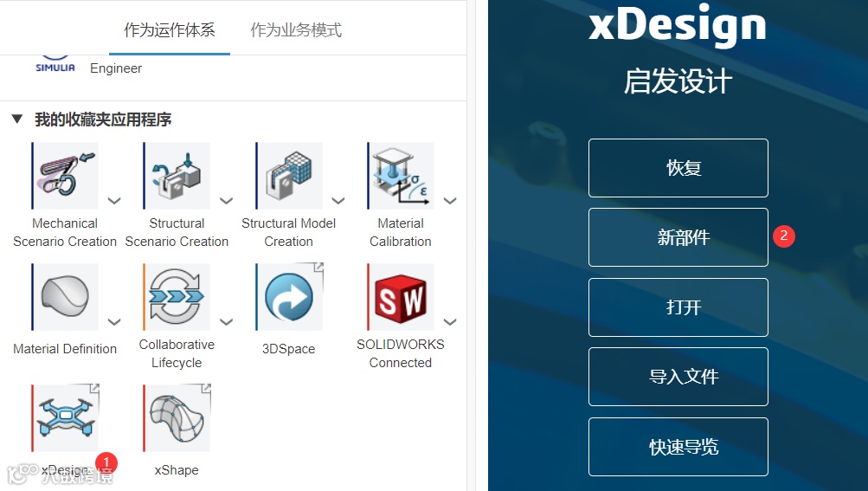Viewport: 868px width, 491px height.
Task: Open SOLIDWORKS Connected app icon
Action: click(x=401, y=297)
